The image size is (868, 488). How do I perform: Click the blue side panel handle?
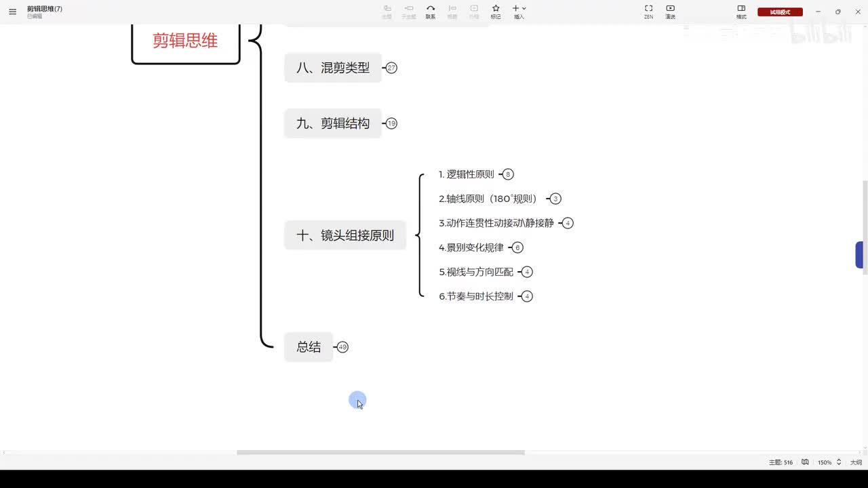[x=859, y=255]
